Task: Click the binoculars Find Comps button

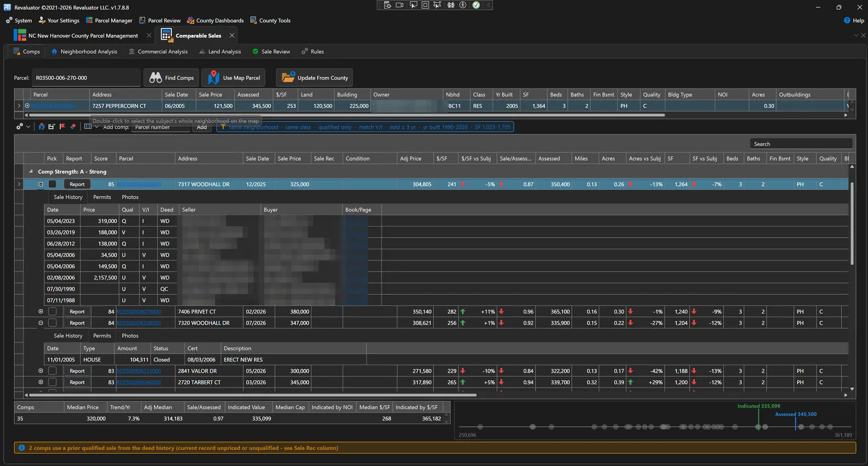Action: [171, 78]
